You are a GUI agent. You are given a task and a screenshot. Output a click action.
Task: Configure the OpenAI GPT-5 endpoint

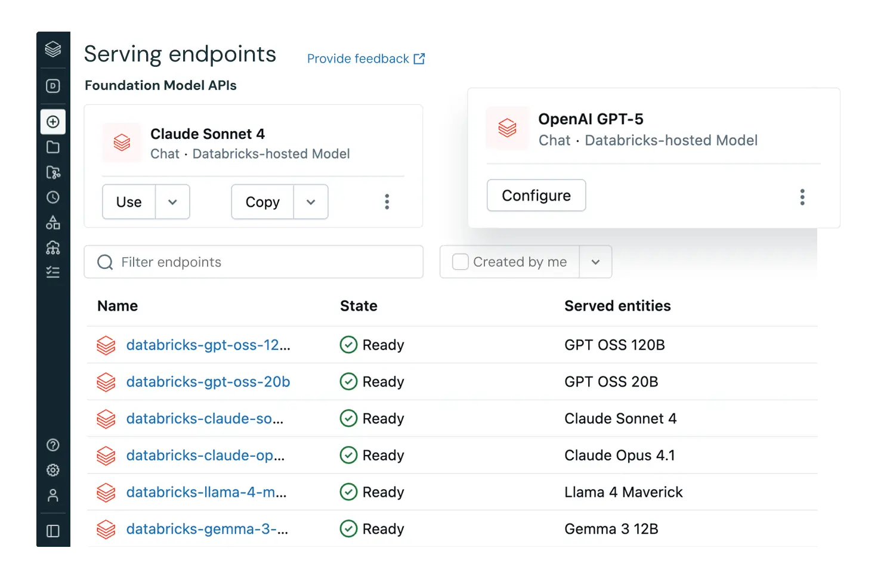click(x=535, y=195)
